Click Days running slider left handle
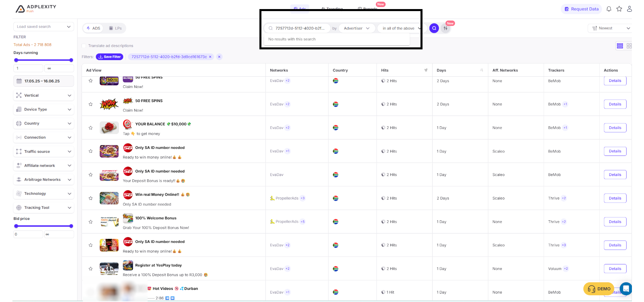Viewport: 644px width, 302px height. tap(16, 60)
